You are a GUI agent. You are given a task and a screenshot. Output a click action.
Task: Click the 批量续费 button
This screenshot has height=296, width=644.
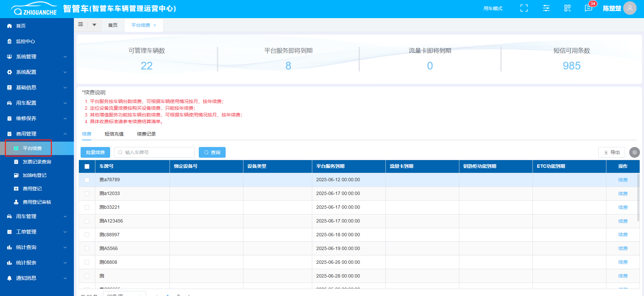pyautogui.click(x=95, y=152)
